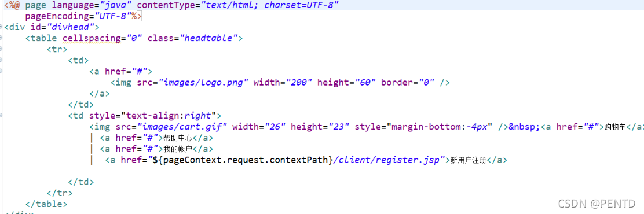
Task: Click the 帮助中心 link text
Action: [178, 138]
